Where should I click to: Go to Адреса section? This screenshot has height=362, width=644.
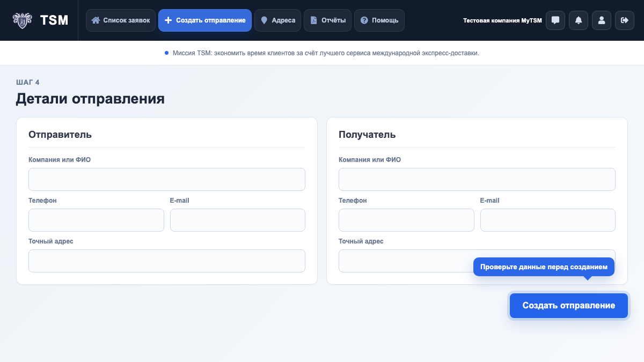(x=277, y=20)
